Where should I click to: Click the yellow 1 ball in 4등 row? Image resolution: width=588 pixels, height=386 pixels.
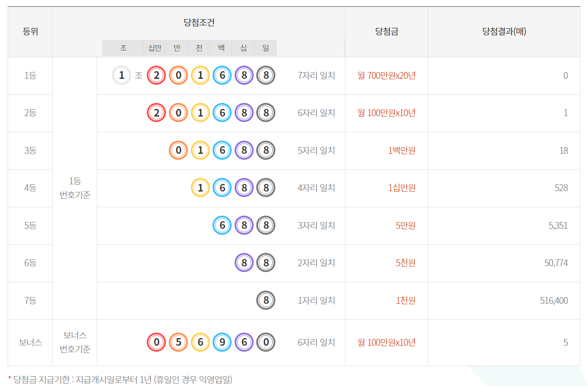200,188
